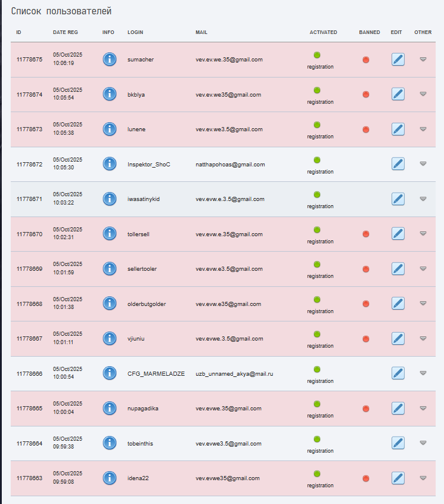Toggle activated indicator for tollersell
The height and width of the screenshot is (504, 444).
pyautogui.click(x=317, y=230)
